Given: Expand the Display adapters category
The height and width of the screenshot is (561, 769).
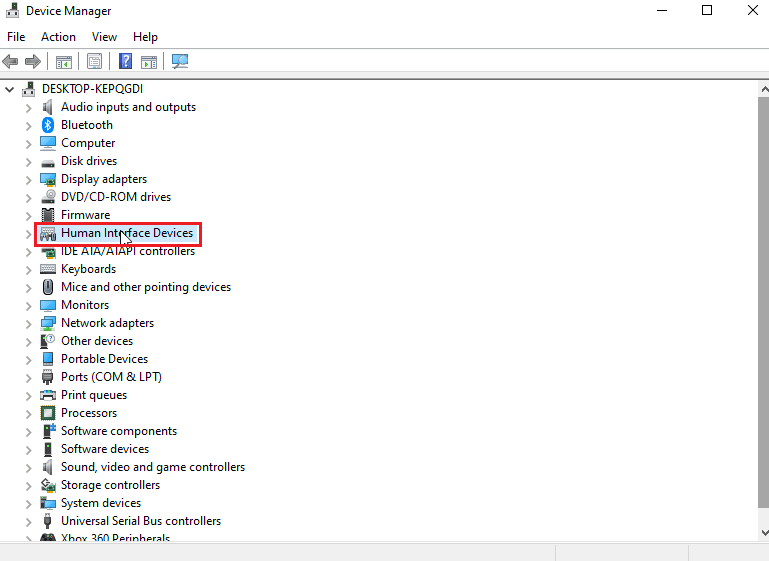Looking at the screenshot, I should click(x=28, y=179).
